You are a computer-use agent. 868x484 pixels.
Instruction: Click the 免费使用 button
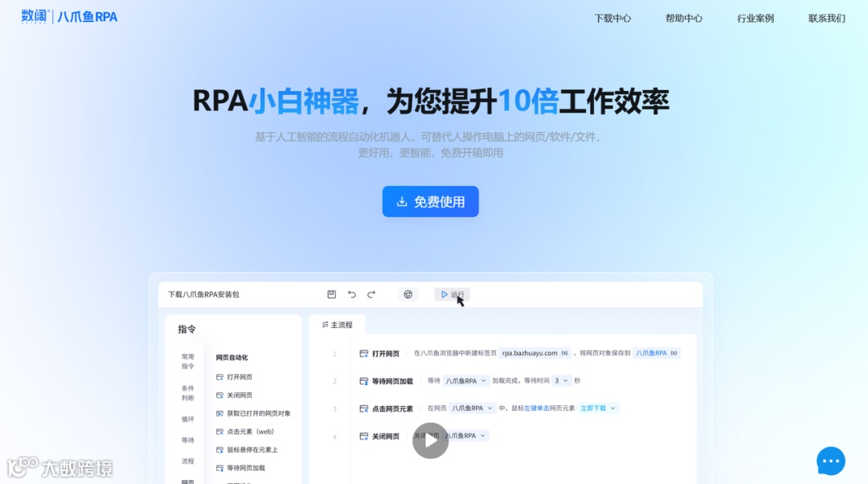431,201
